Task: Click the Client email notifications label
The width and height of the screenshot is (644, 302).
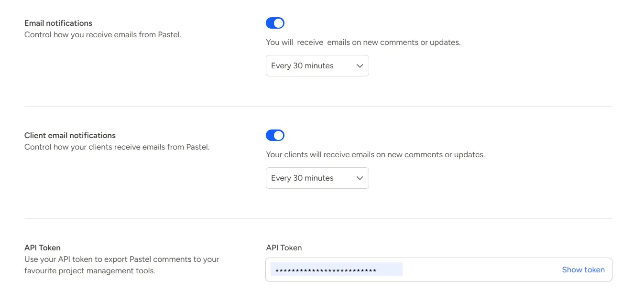Action: pyautogui.click(x=70, y=135)
